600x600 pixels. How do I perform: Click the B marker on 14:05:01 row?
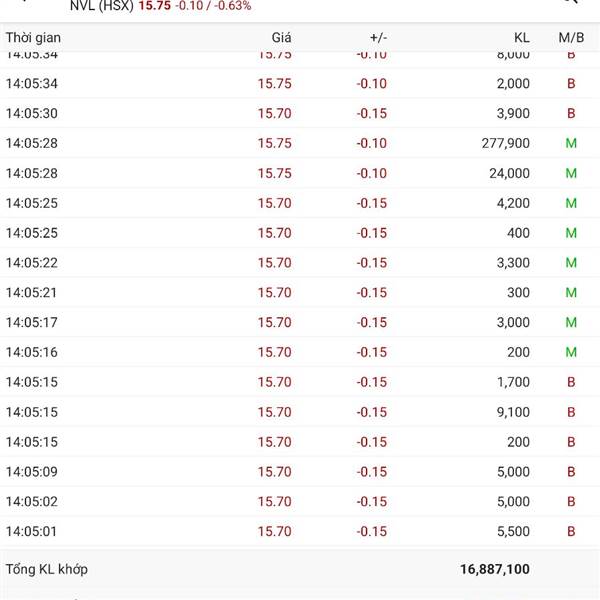point(571,532)
